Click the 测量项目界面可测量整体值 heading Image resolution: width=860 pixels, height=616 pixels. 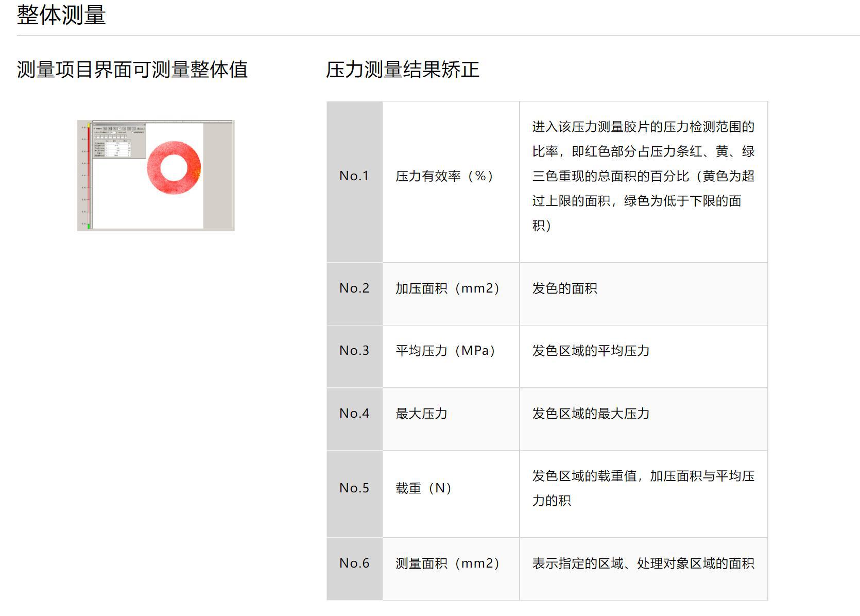click(132, 70)
